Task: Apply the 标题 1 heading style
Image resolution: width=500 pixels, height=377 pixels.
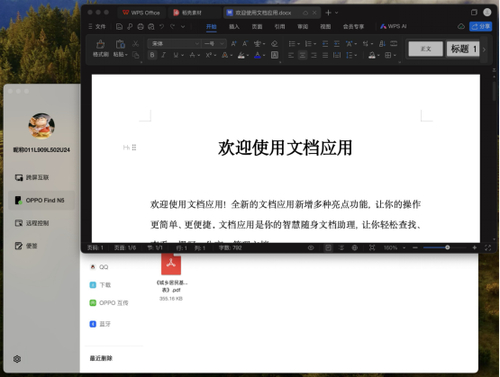Action: [463, 49]
